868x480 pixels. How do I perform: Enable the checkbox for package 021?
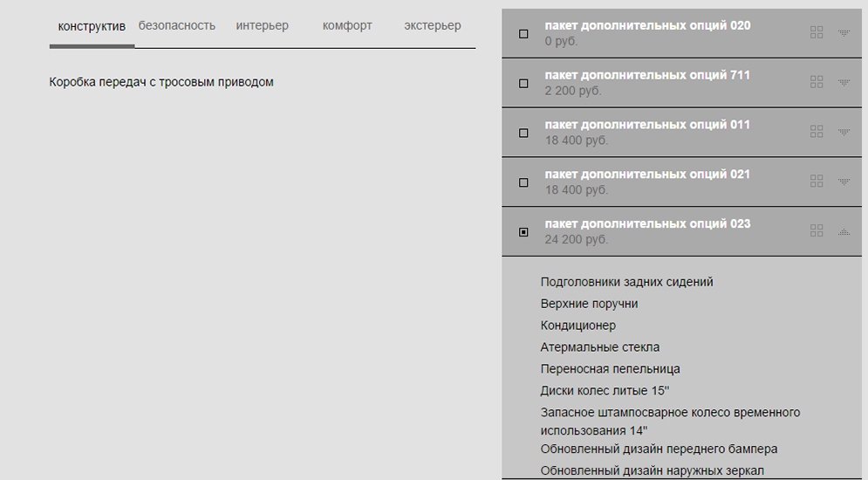click(523, 183)
